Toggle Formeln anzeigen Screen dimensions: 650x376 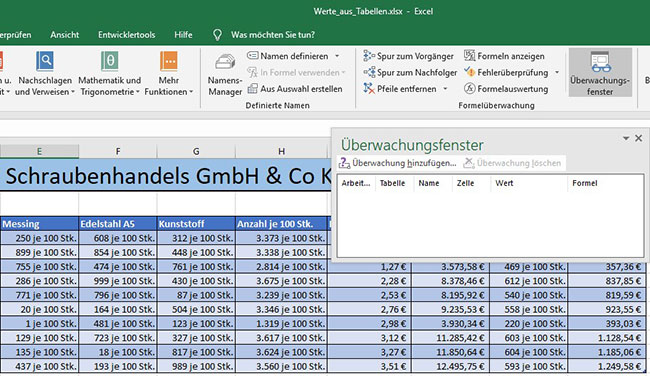pos(504,56)
